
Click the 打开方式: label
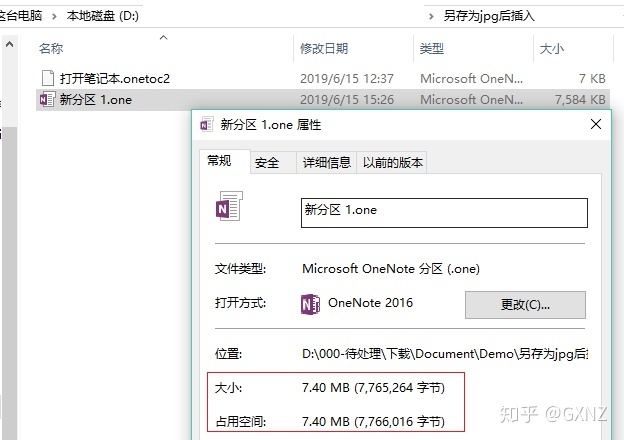[240, 303]
